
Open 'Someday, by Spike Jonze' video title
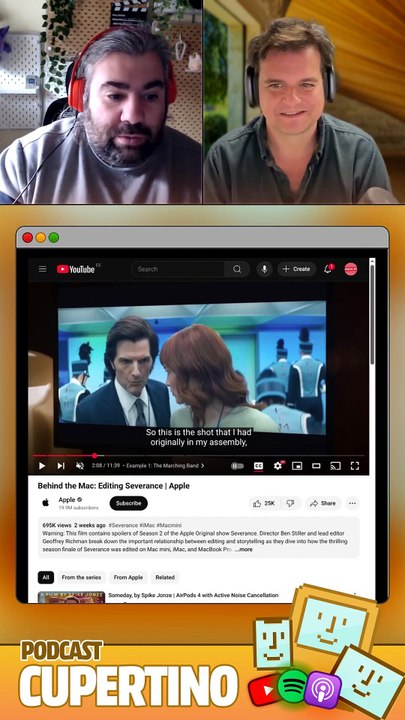click(193, 595)
